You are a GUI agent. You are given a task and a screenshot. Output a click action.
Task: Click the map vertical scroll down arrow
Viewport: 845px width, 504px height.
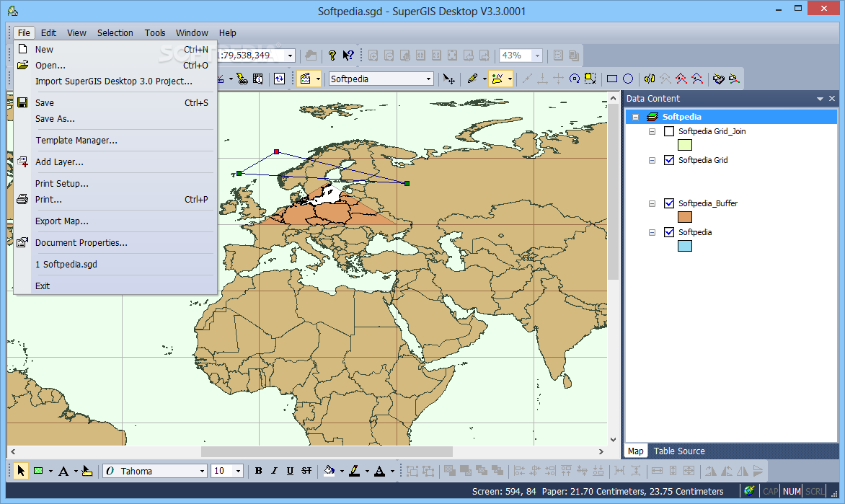(x=614, y=440)
